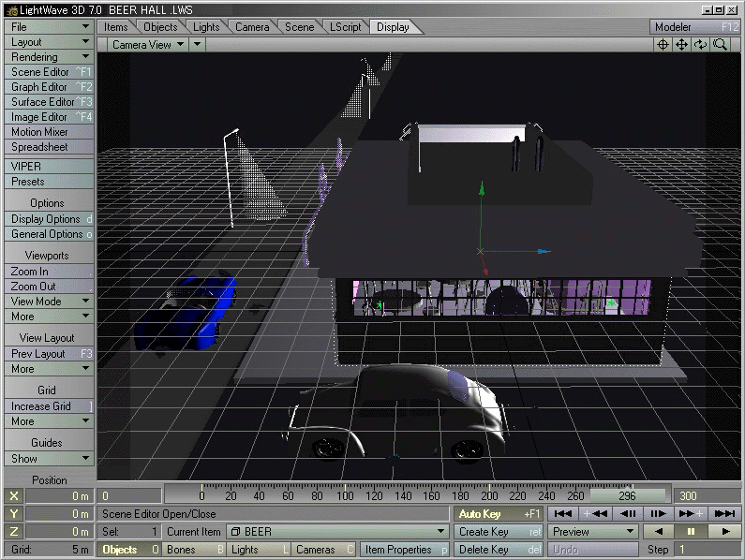Click the frame slider handle at 296
The image size is (745, 560).
[x=627, y=495]
